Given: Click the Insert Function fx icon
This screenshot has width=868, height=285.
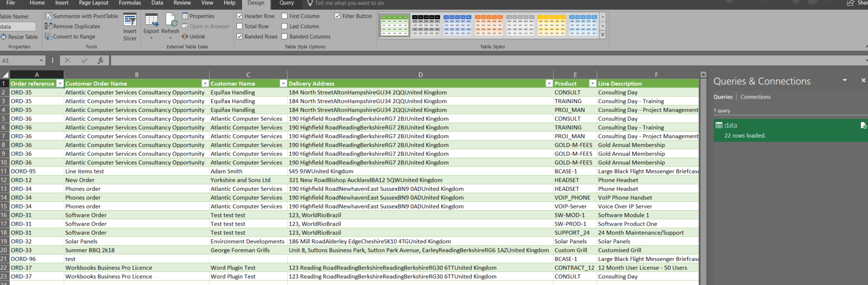Looking at the screenshot, I should pos(100,60).
